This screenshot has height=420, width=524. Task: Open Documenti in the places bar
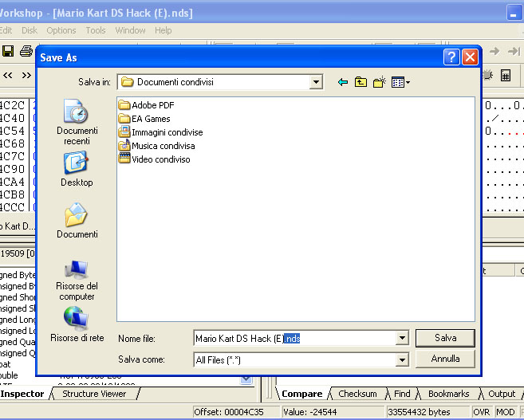77,221
